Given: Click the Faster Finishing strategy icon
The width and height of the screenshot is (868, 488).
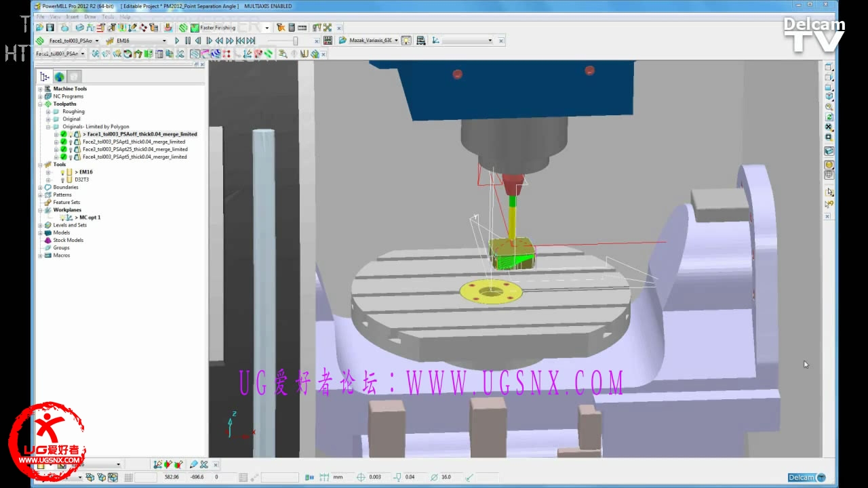Looking at the screenshot, I should coord(195,28).
